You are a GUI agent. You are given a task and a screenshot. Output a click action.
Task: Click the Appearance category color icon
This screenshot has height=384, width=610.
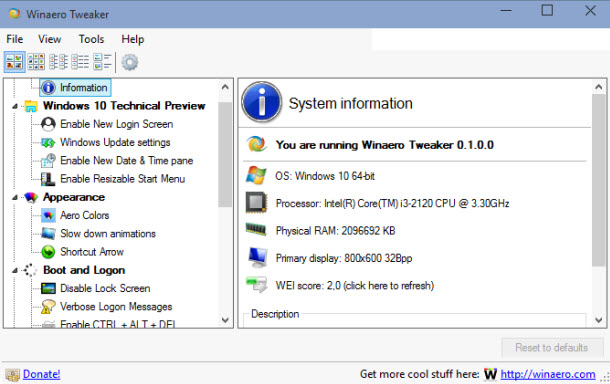[x=31, y=197]
